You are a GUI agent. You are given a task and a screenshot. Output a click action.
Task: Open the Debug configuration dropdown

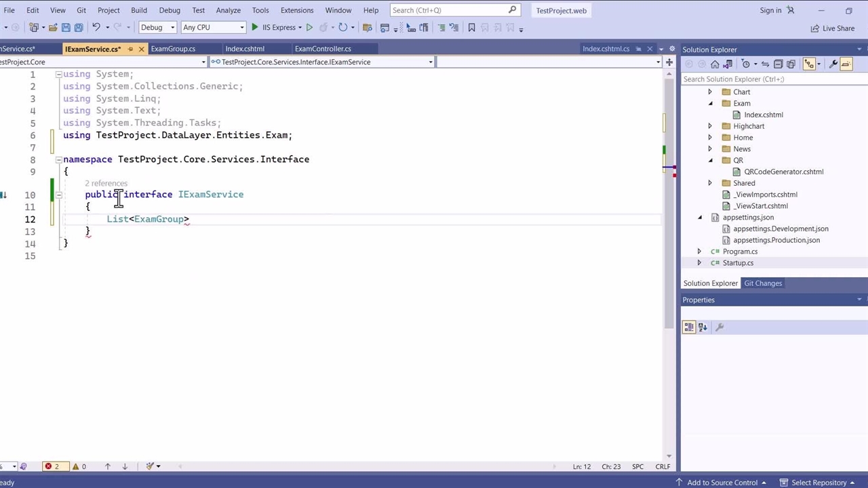[157, 28]
